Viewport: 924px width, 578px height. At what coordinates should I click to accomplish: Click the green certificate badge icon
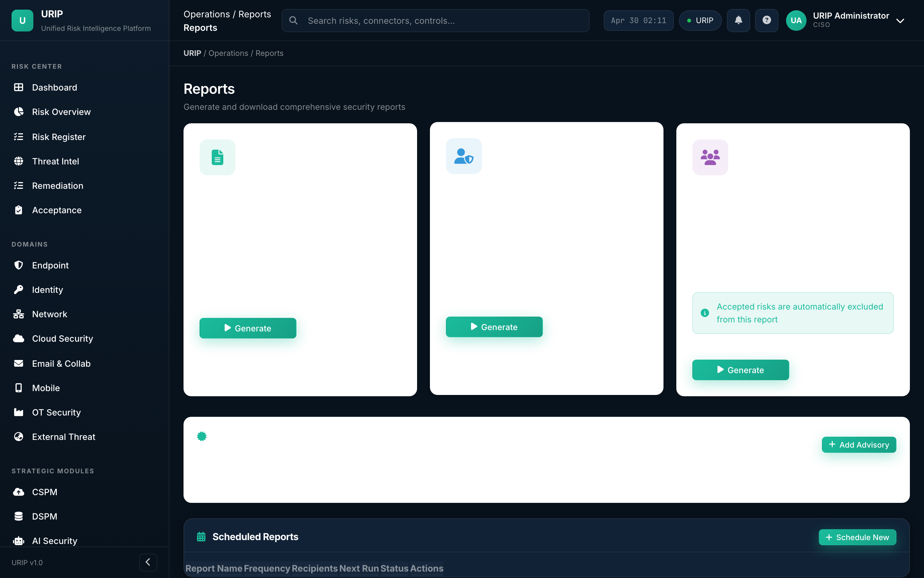[201, 436]
